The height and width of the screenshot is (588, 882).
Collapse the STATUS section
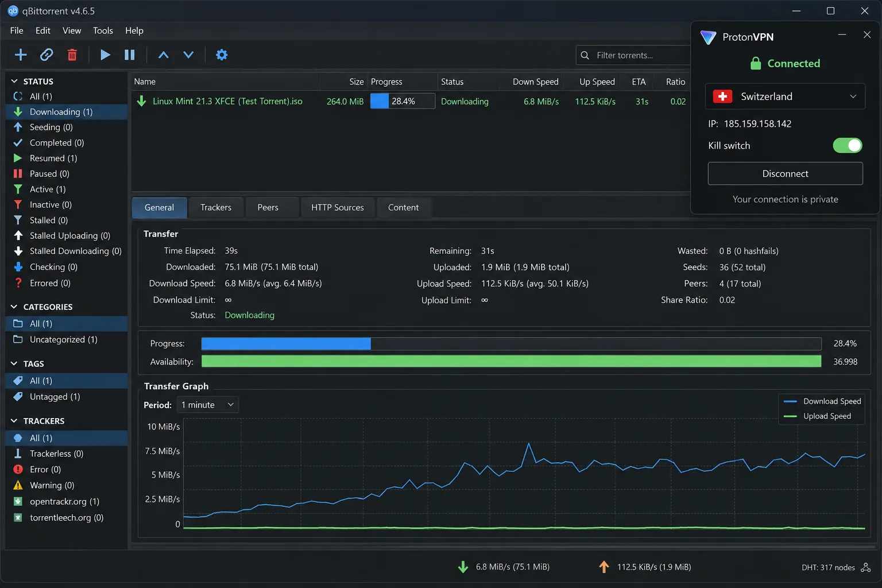[x=14, y=81]
